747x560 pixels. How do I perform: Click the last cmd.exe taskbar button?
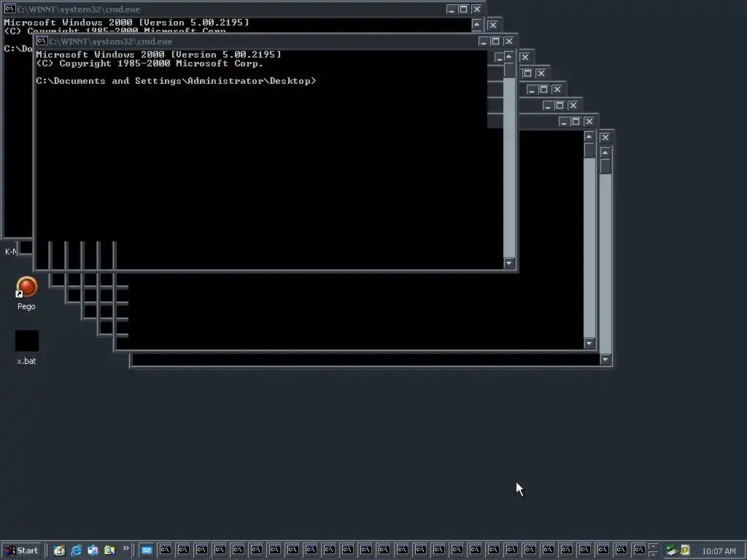639,551
